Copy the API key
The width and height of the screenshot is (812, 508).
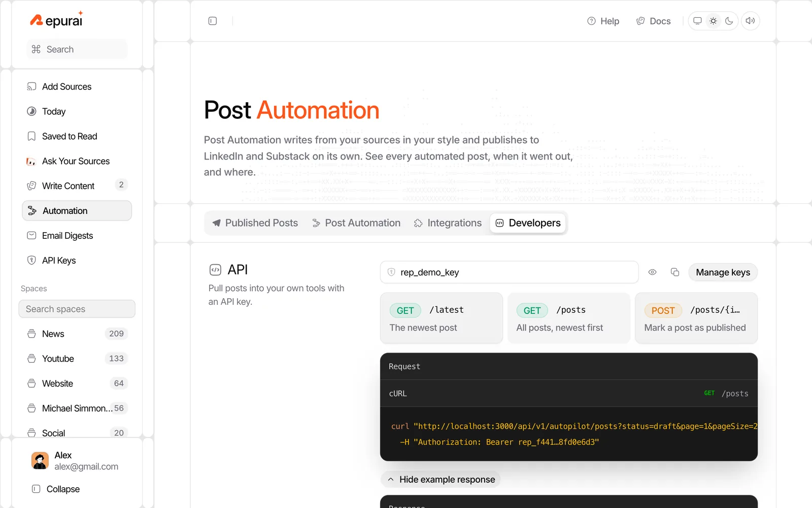[x=675, y=272]
